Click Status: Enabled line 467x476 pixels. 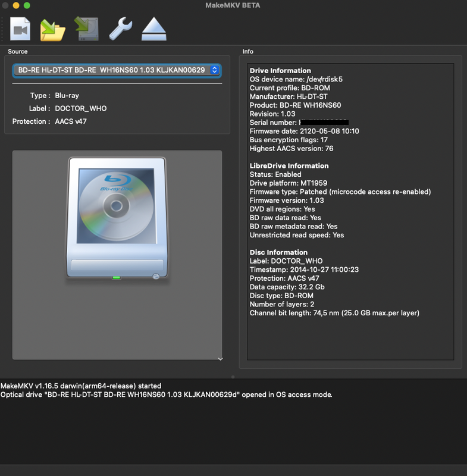click(x=275, y=174)
